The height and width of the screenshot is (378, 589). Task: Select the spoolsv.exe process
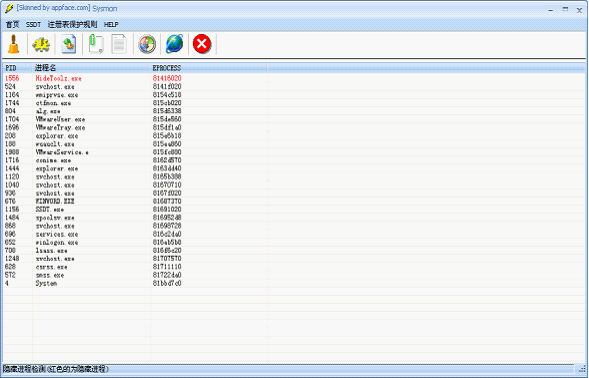click(x=294, y=218)
